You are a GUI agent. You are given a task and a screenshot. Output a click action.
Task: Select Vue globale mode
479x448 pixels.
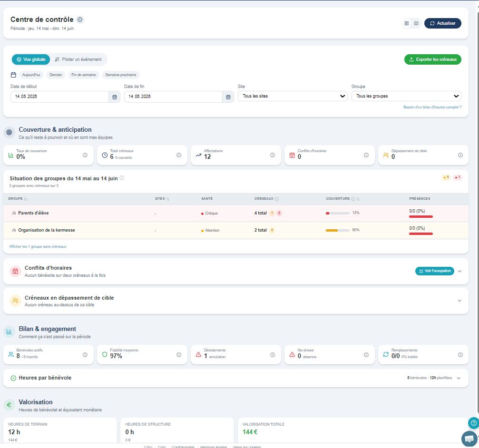(x=31, y=59)
